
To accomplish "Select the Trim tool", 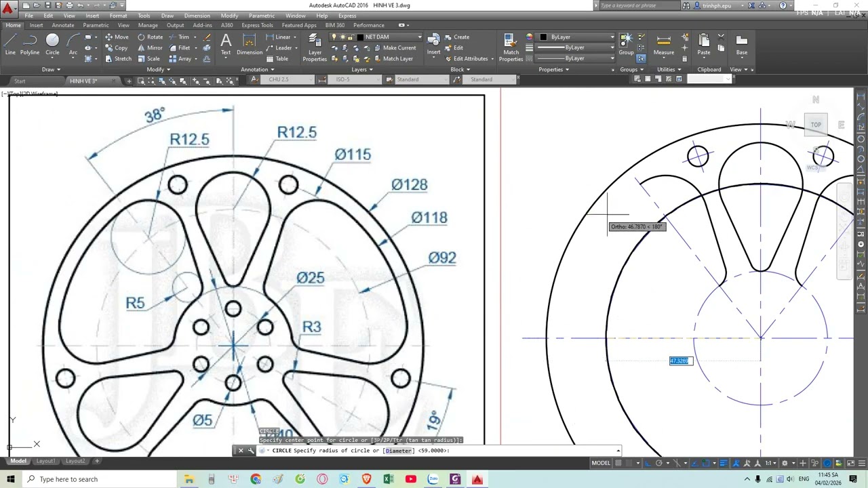I will click(179, 37).
